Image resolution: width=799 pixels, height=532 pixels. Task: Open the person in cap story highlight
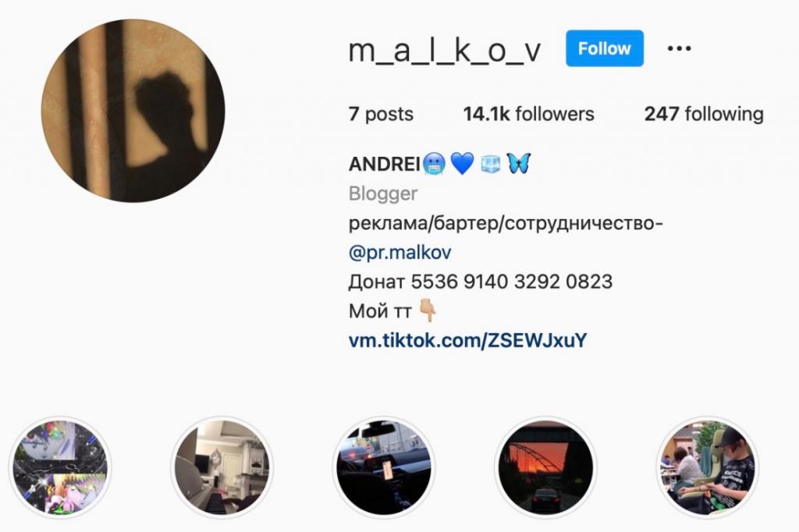pyautogui.click(x=707, y=467)
